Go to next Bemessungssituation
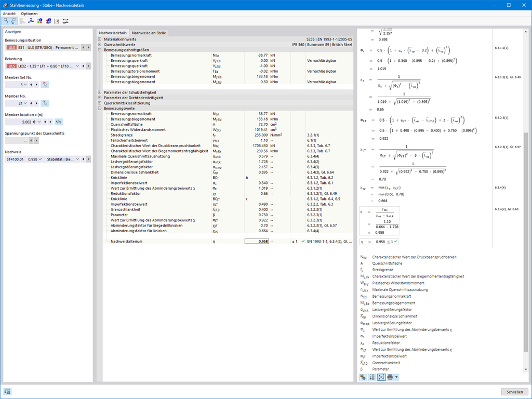Screen dimensions: 532x399 pyautogui.click(x=88, y=47)
